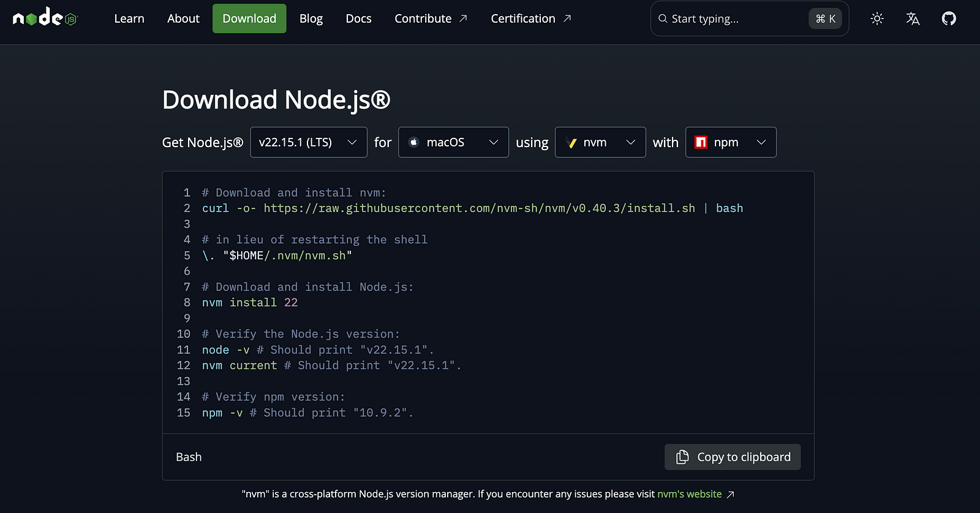Click the nvm logo icon

coord(571,142)
